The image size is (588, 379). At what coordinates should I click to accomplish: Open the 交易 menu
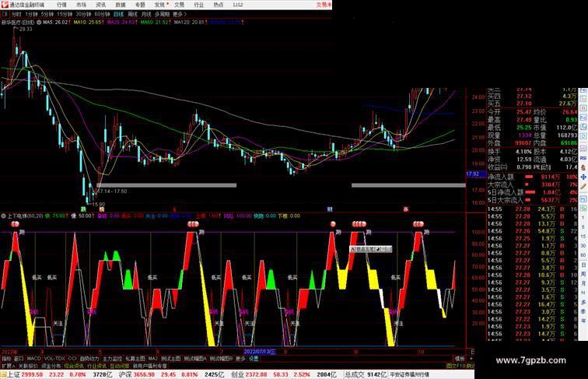pyautogui.click(x=179, y=5)
